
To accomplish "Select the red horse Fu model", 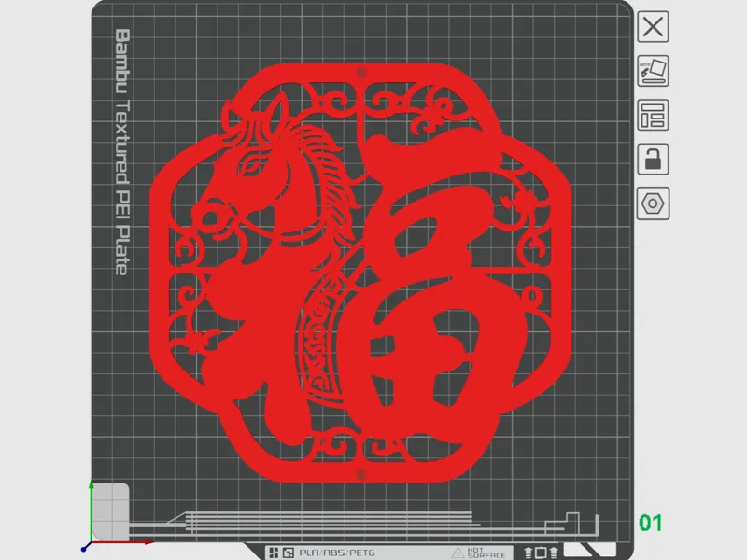I will (x=360, y=273).
